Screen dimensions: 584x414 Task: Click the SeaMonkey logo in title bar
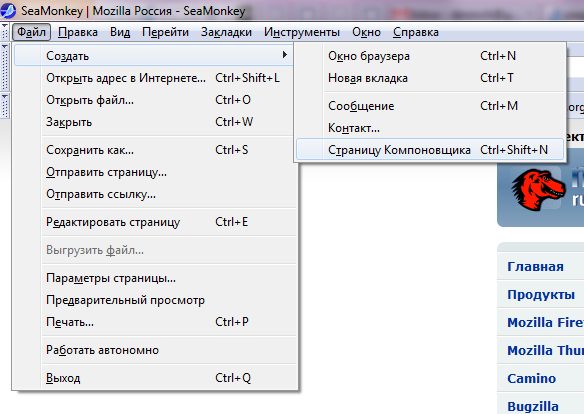[7, 10]
